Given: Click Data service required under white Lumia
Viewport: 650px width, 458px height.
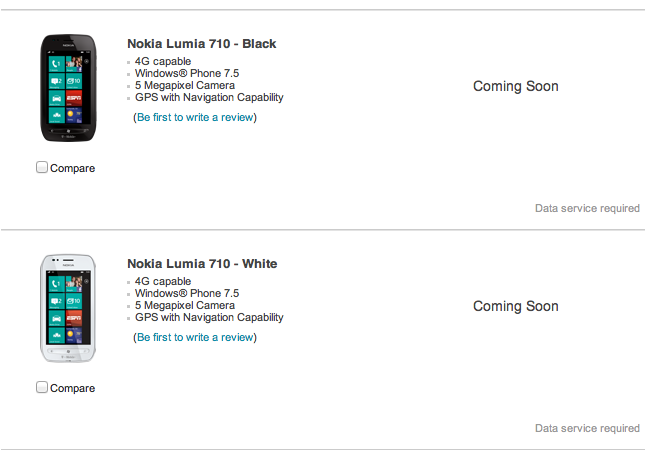Looking at the screenshot, I should (587, 428).
